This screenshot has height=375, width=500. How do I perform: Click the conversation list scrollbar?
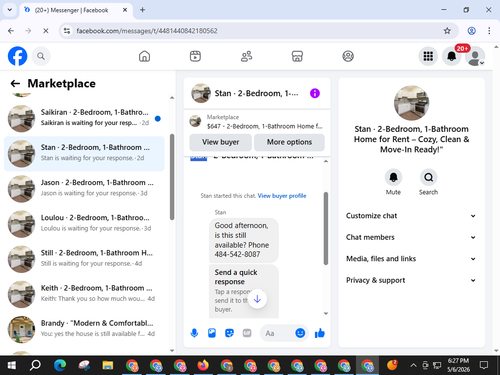[172, 177]
